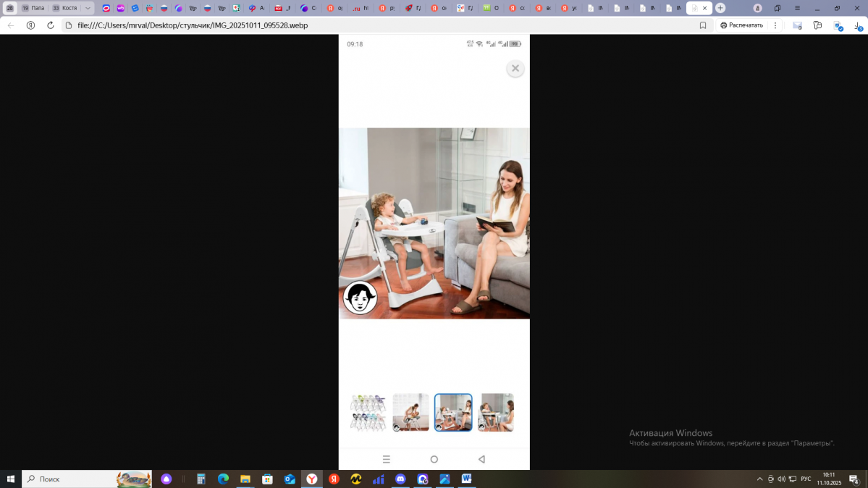Switch to the Папа tab group

click(x=33, y=8)
